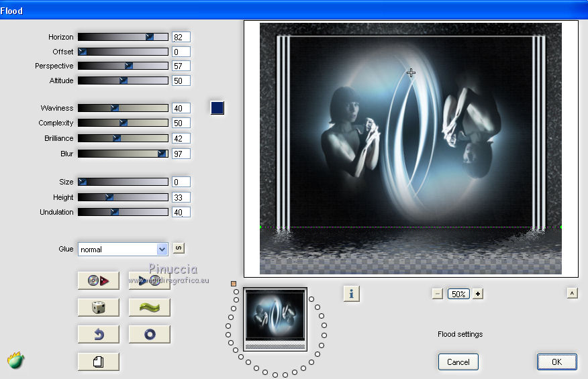Click the Height slider track
The image size is (588, 379).
pyautogui.click(x=123, y=197)
